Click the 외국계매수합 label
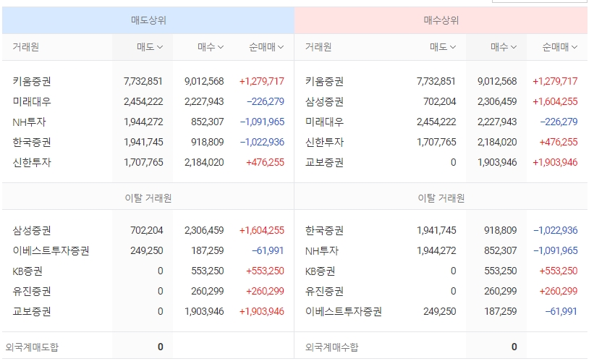 click(x=332, y=347)
